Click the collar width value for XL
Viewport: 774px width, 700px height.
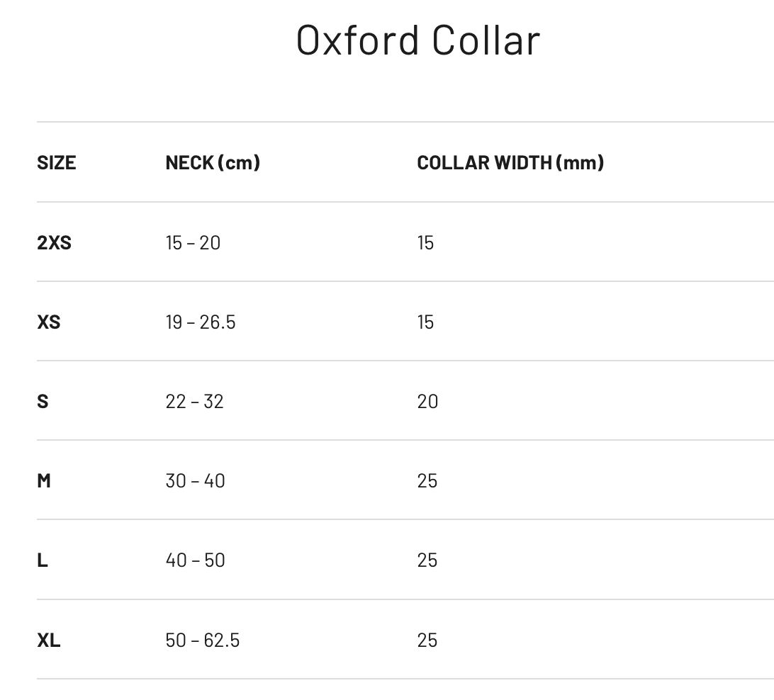pyautogui.click(x=427, y=640)
